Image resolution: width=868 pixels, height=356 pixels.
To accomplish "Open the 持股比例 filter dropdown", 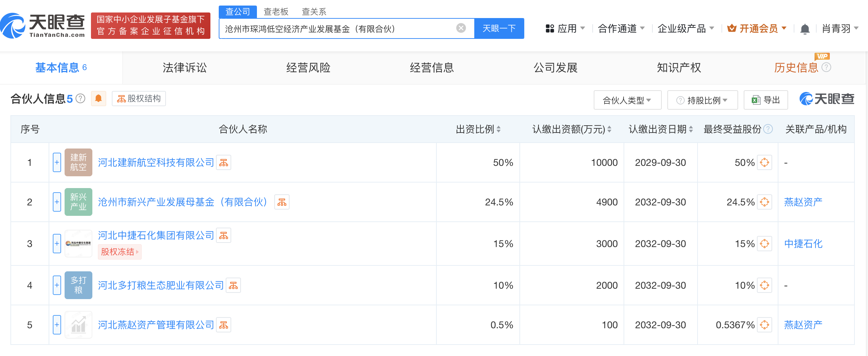I will point(702,100).
